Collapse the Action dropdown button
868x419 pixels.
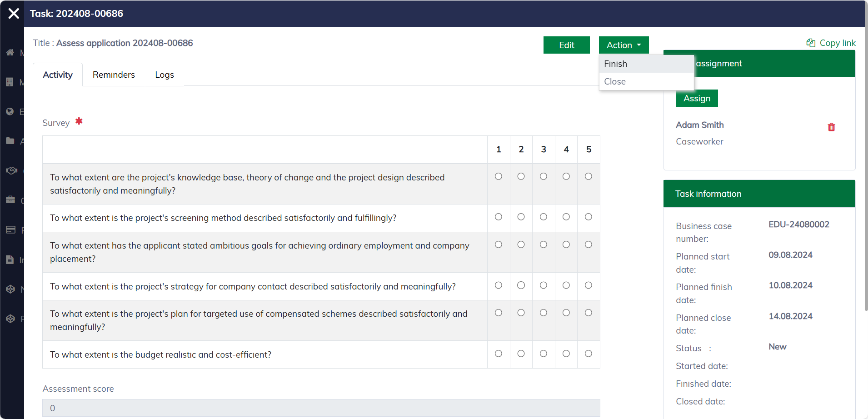pos(624,45)
